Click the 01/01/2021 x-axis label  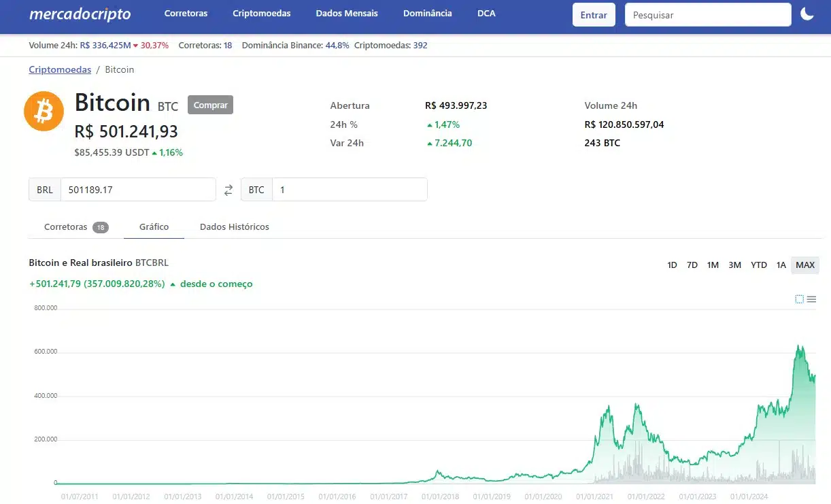[594, 497]
